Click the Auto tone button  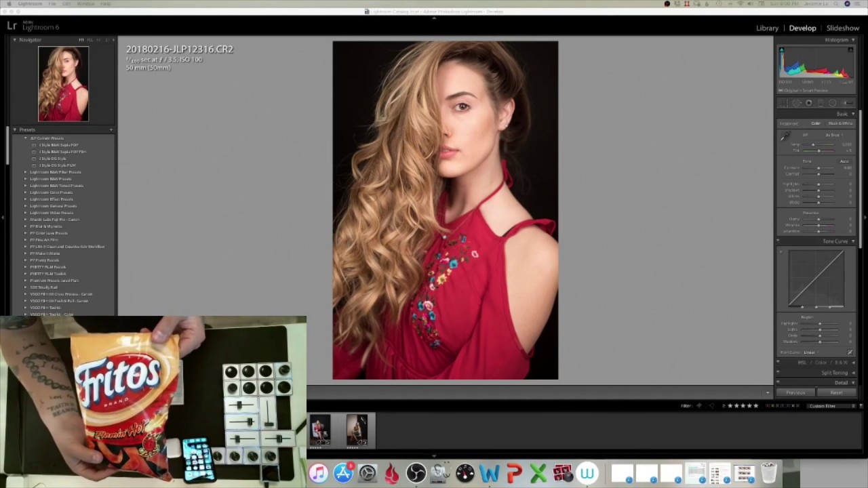[x=844, y=161]
